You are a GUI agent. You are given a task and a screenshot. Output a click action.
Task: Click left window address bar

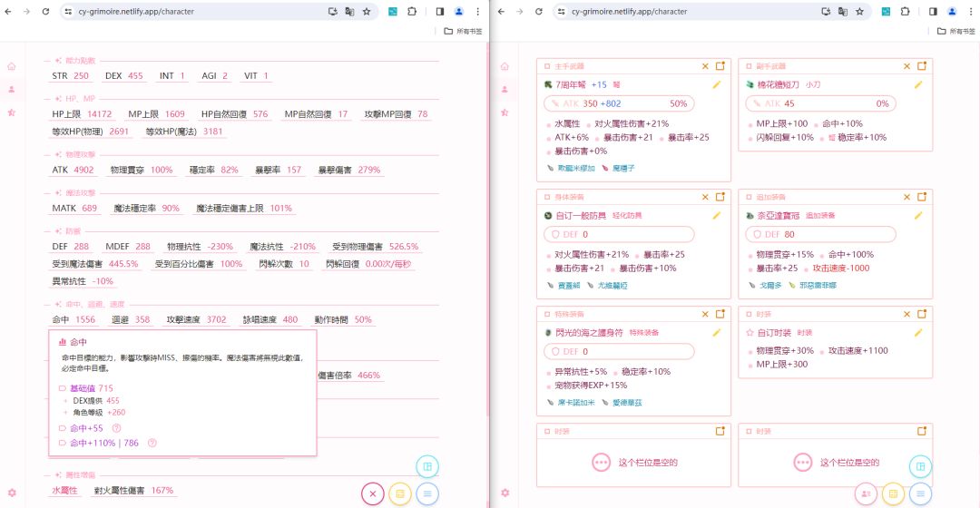tap(194, 11)
